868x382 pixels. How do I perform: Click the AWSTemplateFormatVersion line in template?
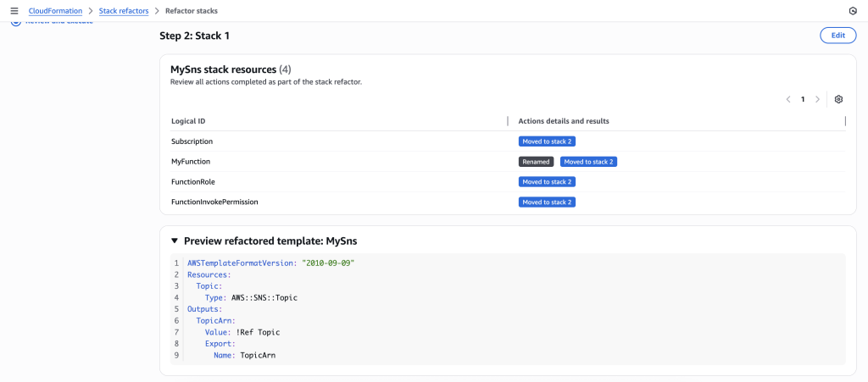click(x=270, y=263)
